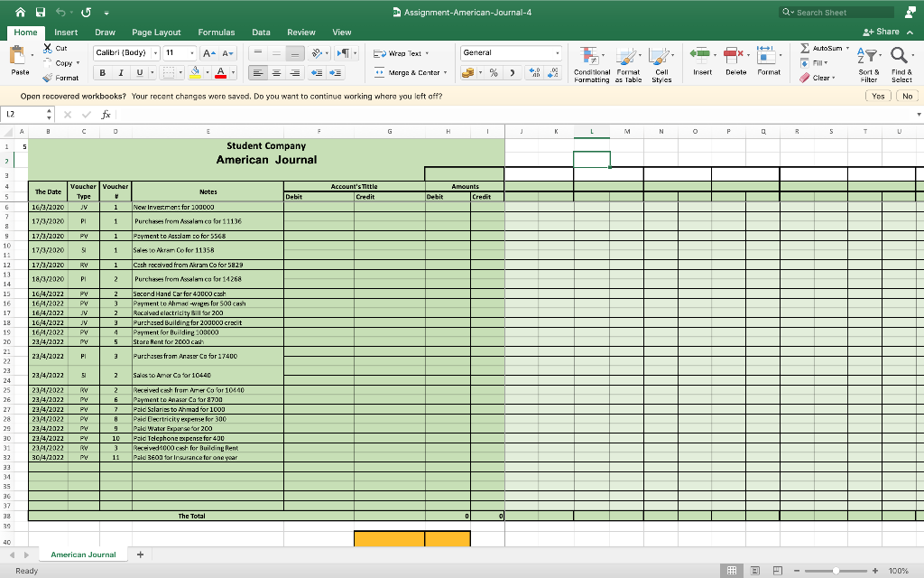Click Yes to continue recovered workbook
This screenshot has width=924, height=578.
pos(876,95)
